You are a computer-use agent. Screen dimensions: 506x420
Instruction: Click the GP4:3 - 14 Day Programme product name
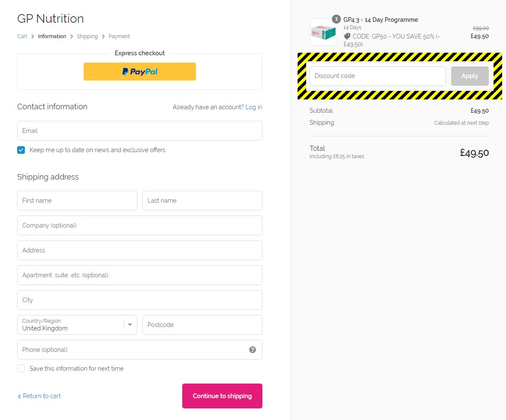click(380, 20)
